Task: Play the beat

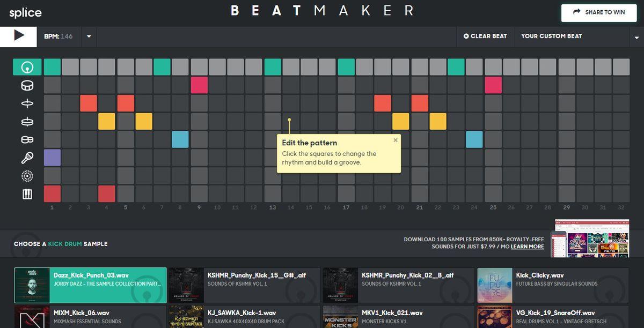Action: tap(19, 36)
